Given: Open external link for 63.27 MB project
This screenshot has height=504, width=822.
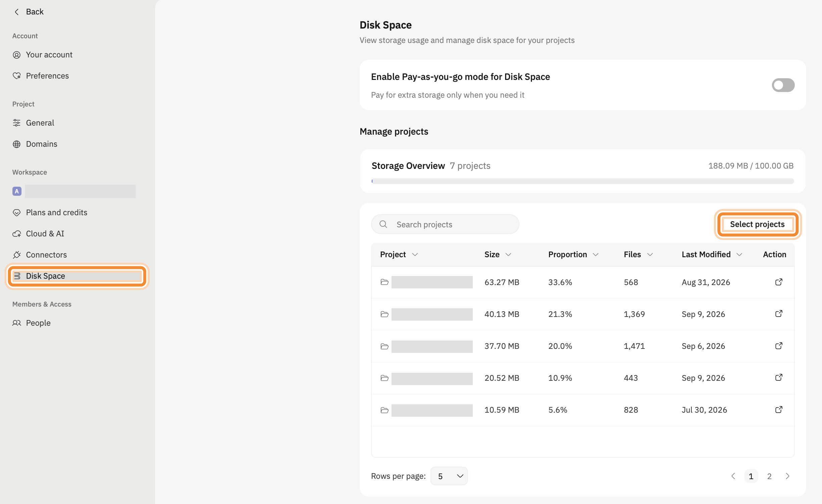Looking at the screenshot, I should [779, 282].
